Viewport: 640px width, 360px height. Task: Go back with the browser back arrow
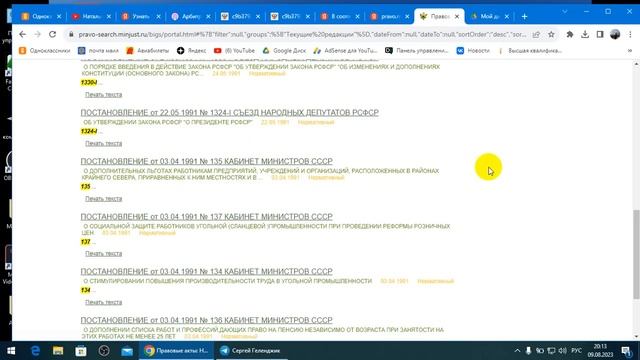22,35
